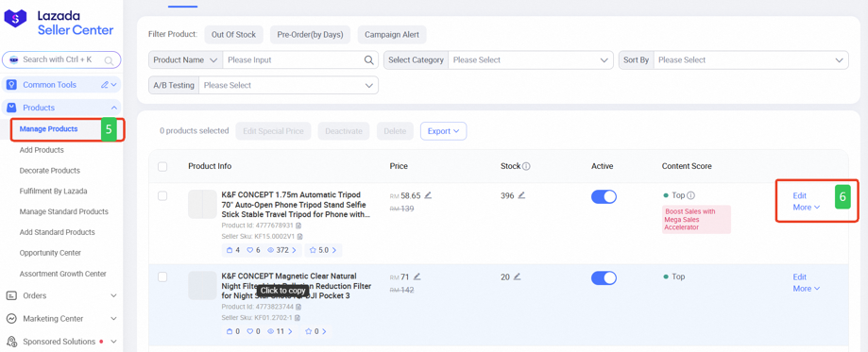Click the Orders icon in sidebar

(11, 295)
